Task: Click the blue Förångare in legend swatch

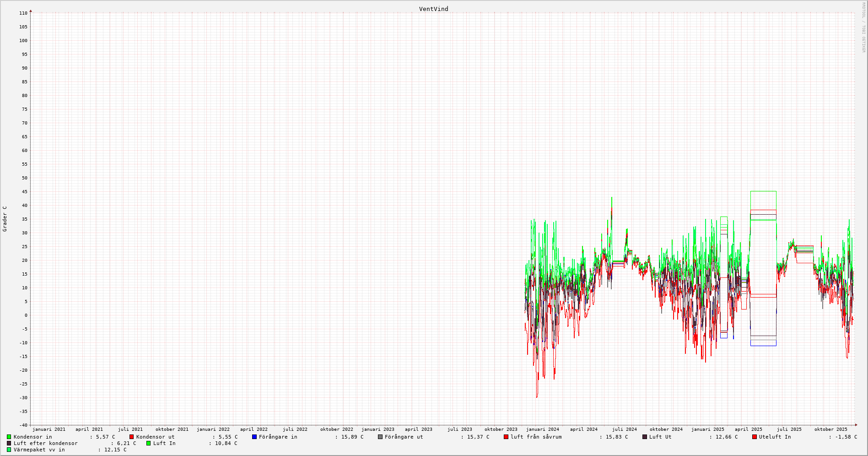Action: tap(254, 437)
